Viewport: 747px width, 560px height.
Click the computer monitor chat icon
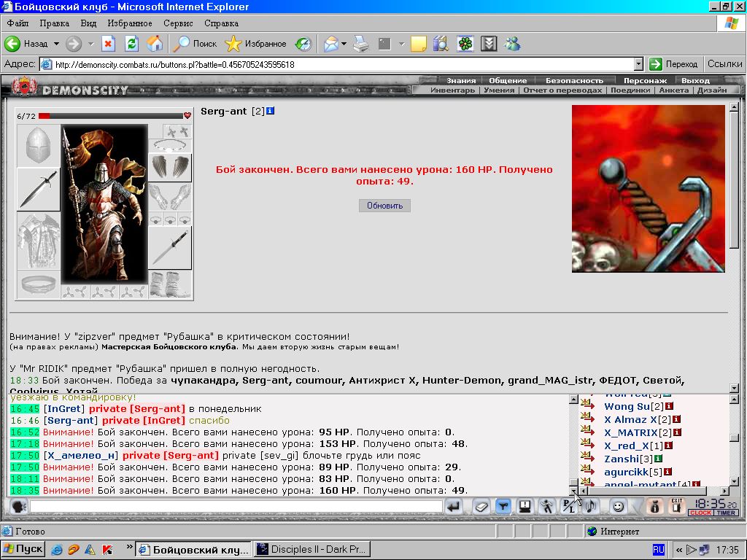pyautogui.click(x=525, y=507)
